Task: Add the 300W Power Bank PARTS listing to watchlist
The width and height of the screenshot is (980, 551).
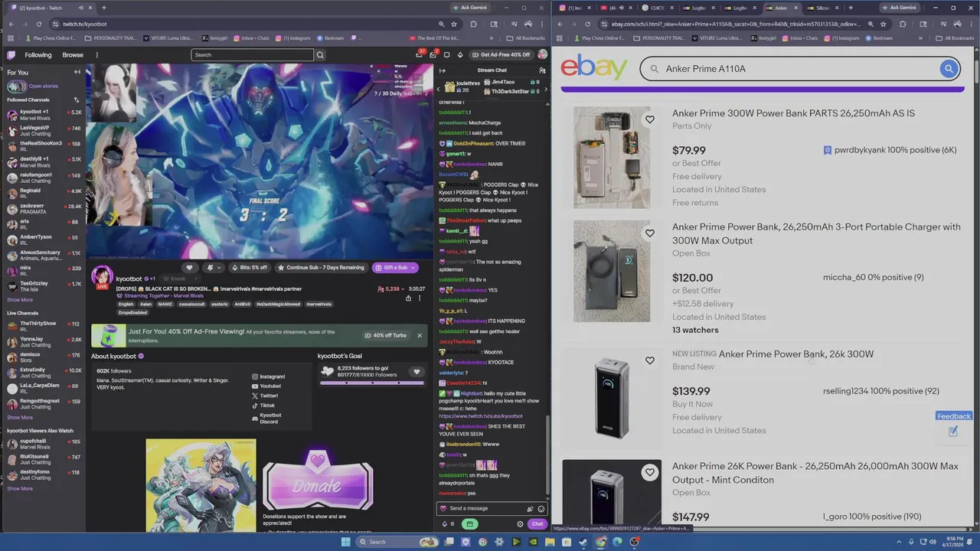Action: coord(649,120)
